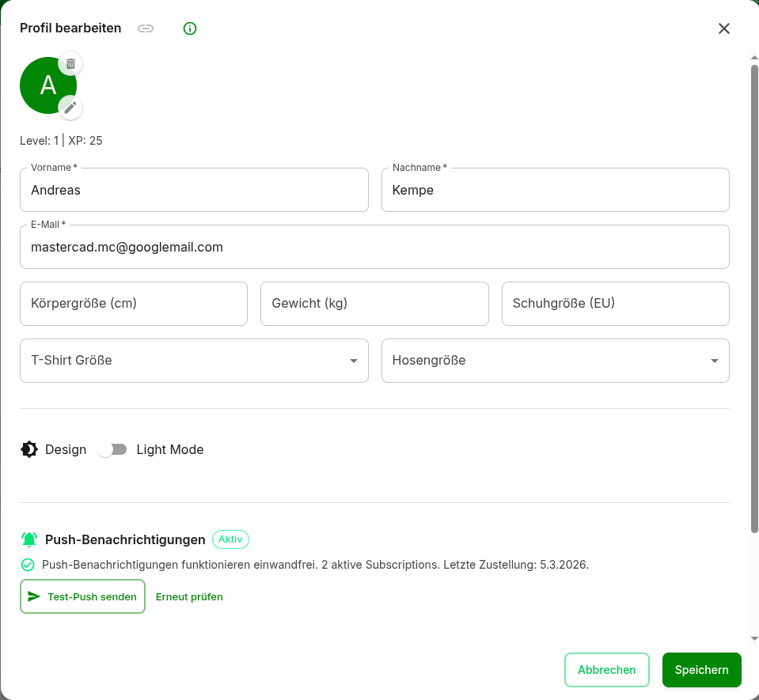Edit avatar using the pencil icon
This screenshot has width=759, height=700.
pyautogui.click(x=70, y=108)
